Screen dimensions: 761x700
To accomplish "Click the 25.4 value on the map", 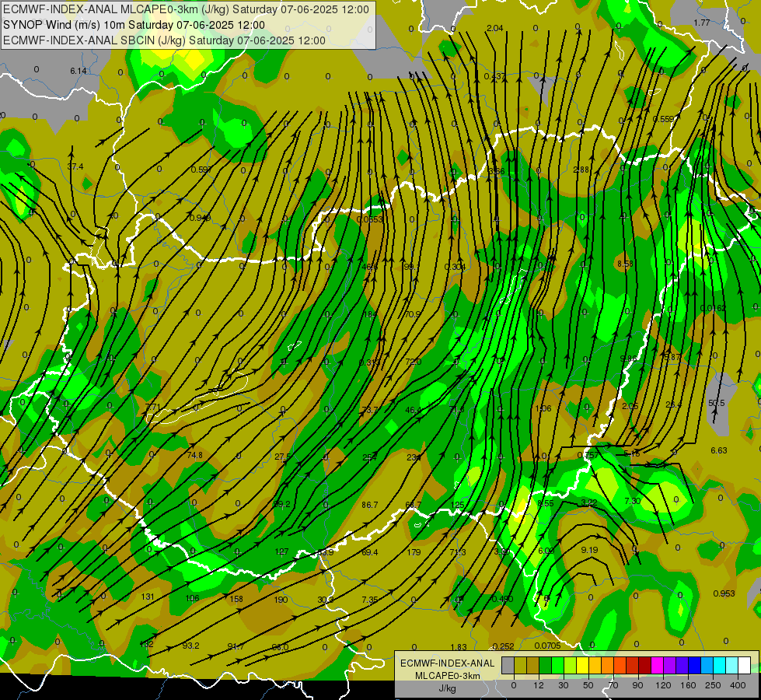I will click(x=674, y=404).
